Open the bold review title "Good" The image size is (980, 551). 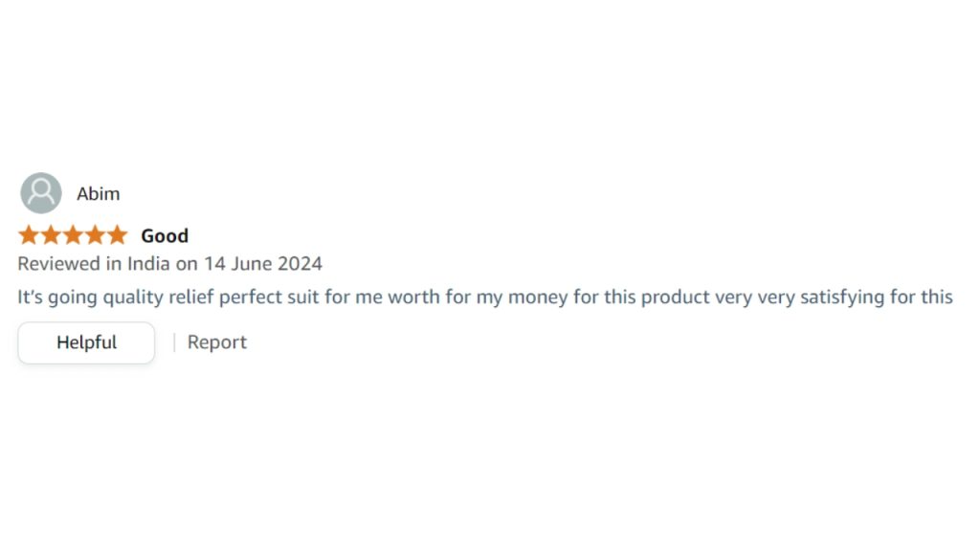(x=165, y=236)
